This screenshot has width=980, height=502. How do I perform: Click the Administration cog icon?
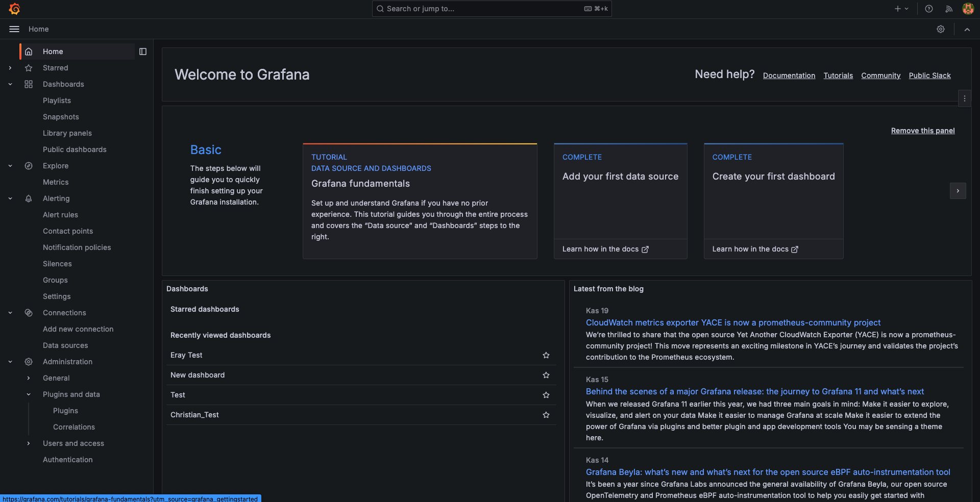[x=29, y=362]
